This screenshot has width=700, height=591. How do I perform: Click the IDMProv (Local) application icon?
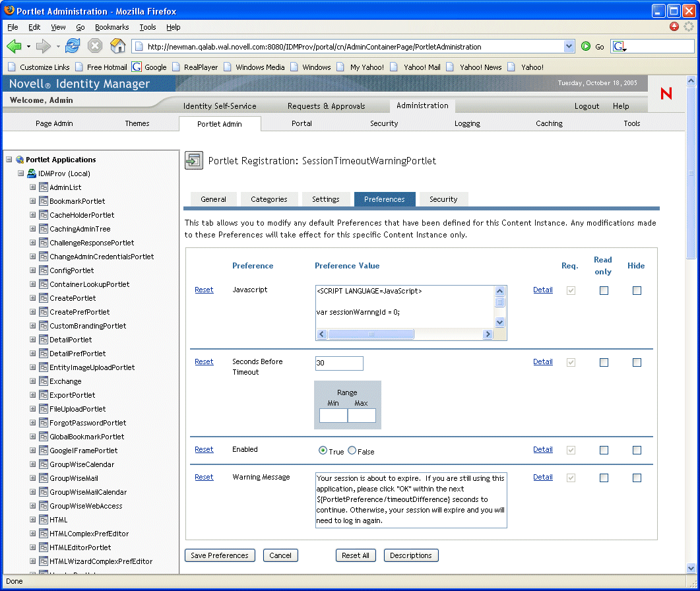[32, 173]
